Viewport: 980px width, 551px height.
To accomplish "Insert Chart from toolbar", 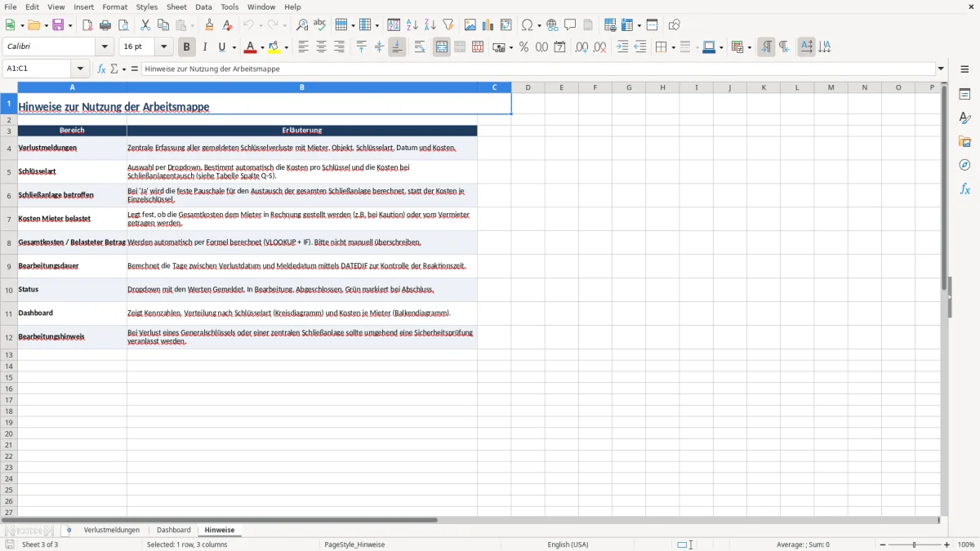I will (x=488, y=25).
